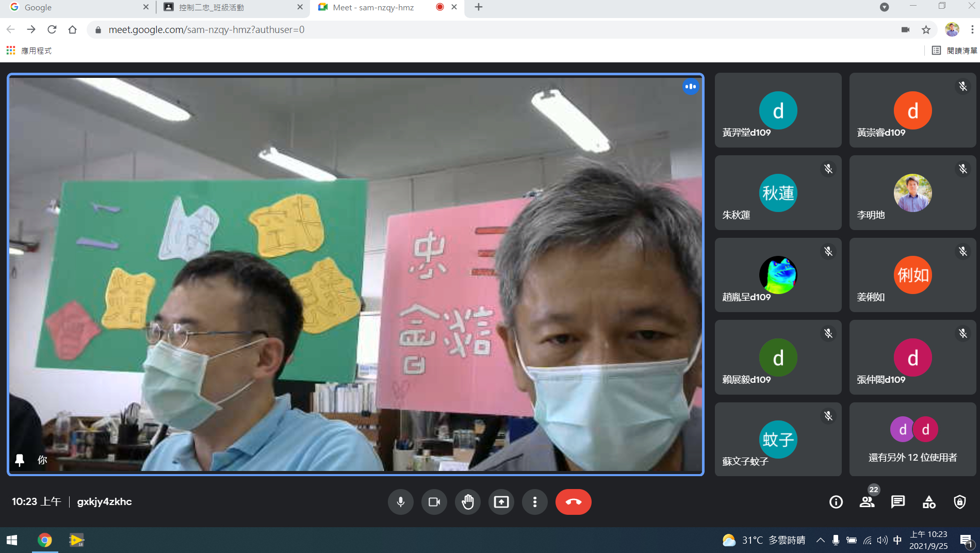Open 應用程式 apps shortcut
The height and width of the screenshot is (553, 980).
[29, 51]
